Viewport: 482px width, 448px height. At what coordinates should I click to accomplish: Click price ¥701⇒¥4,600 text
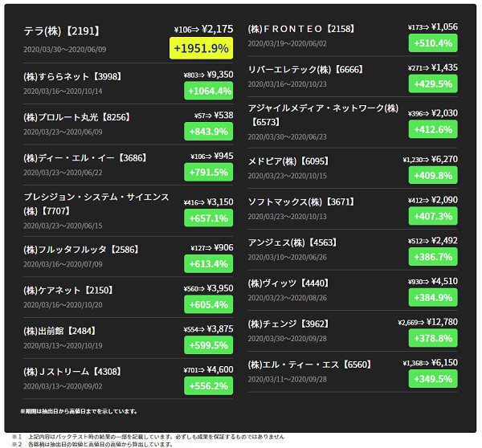point(208,369)
